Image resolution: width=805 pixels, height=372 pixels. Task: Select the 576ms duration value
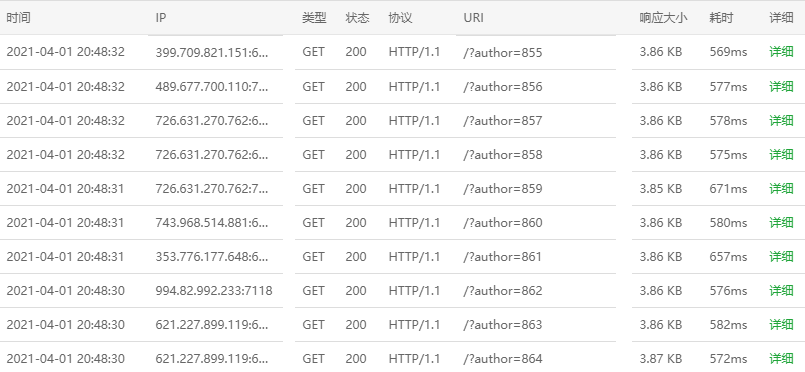pyautogui.click(x=728, y=290)
